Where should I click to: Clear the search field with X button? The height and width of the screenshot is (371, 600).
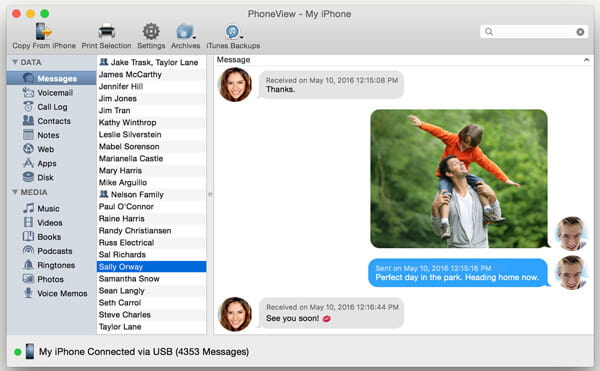coord(580,32)
